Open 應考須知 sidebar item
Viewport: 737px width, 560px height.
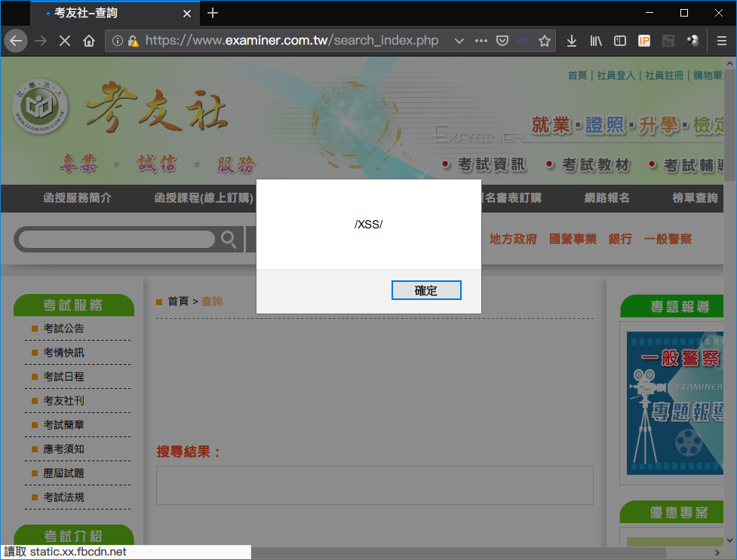[63, 449]
